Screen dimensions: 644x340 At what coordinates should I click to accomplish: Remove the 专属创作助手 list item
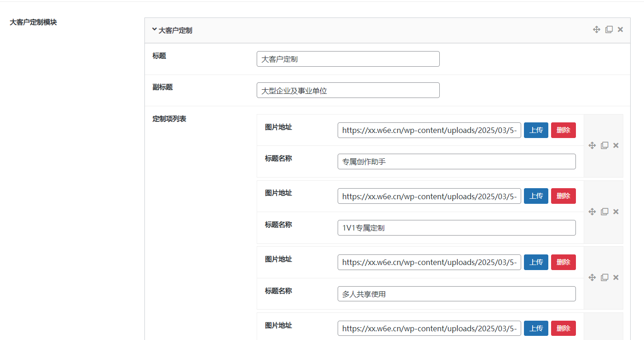[616, 145]
